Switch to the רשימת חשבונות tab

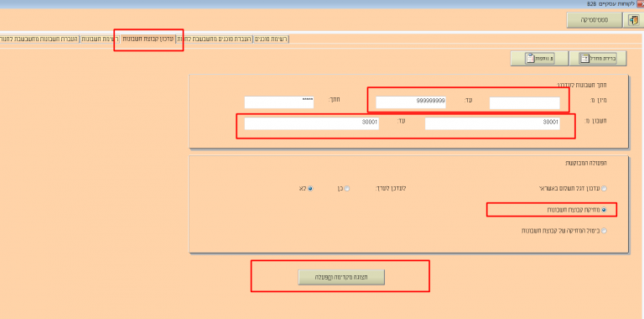pyautogui.click(x=100, y=39)
